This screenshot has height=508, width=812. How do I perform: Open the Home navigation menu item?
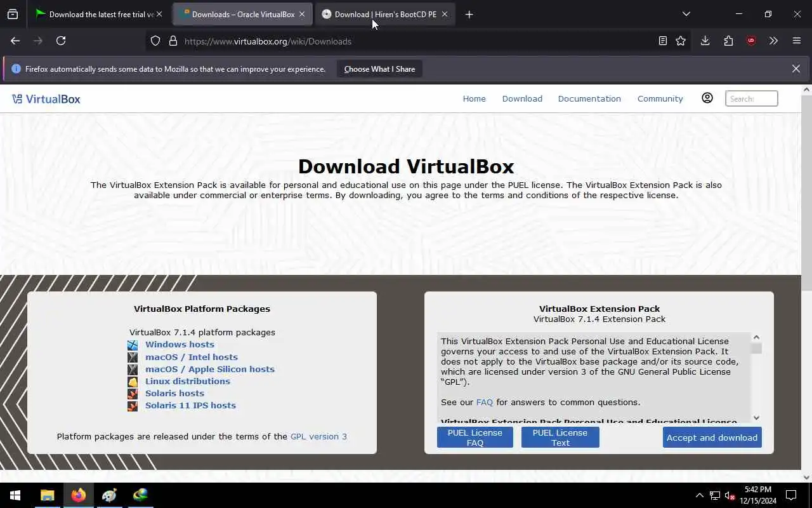474,98
